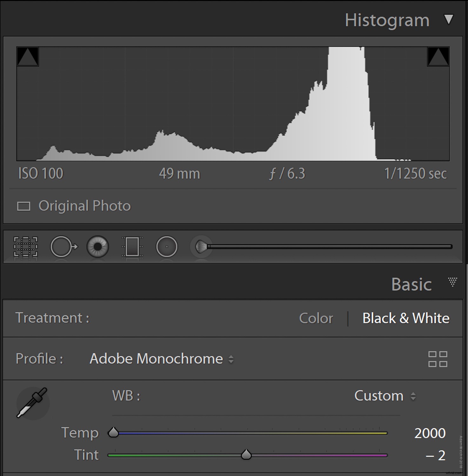The height and width of the screenshot is (476, 468).
Task: Toggle the highlight clipping warning triangle
Action: click(439, 57)
